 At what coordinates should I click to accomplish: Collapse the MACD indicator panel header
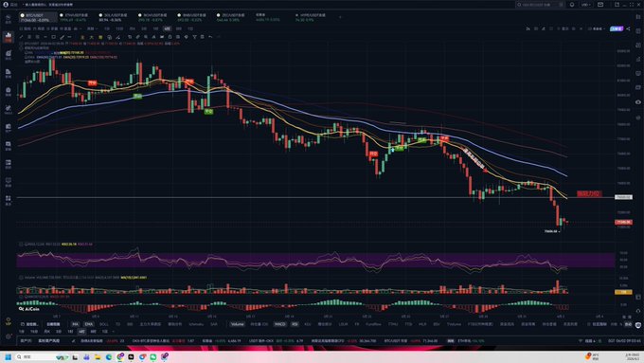tap(21, 297)
